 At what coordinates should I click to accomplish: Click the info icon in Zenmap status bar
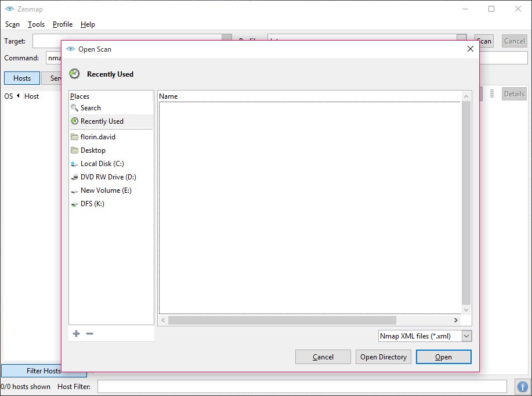[x=523, y=387]
